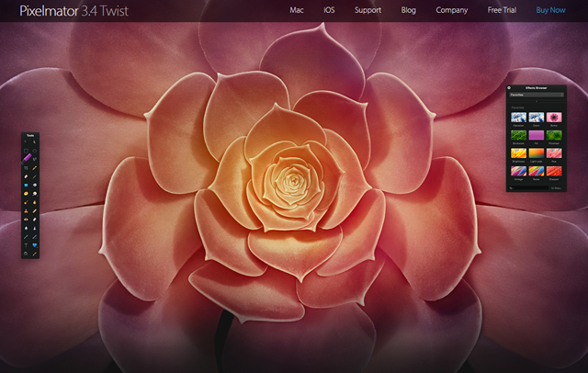Viewport: 588px width, 373px height.
Task: Open the Blog link
Action: click(x=409, y=10)
